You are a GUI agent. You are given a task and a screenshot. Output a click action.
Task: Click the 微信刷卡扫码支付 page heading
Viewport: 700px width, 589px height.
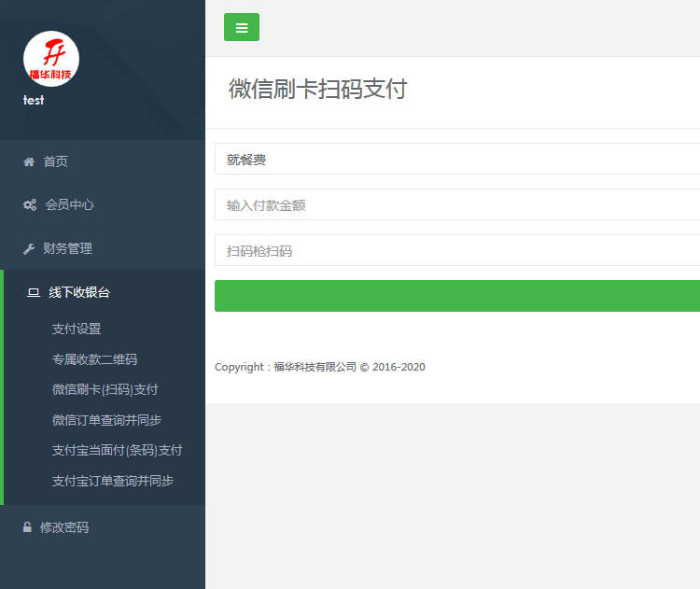tap(318, 89)
